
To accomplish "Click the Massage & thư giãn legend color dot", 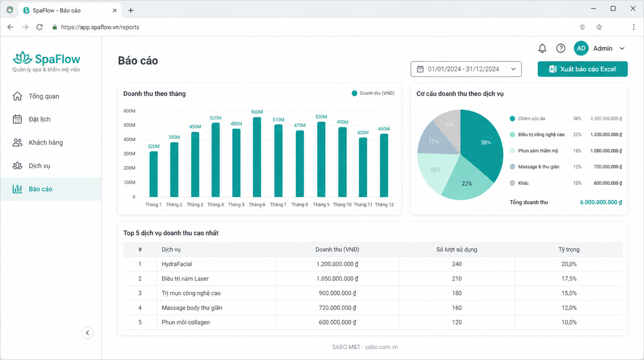I will (512, 167).
